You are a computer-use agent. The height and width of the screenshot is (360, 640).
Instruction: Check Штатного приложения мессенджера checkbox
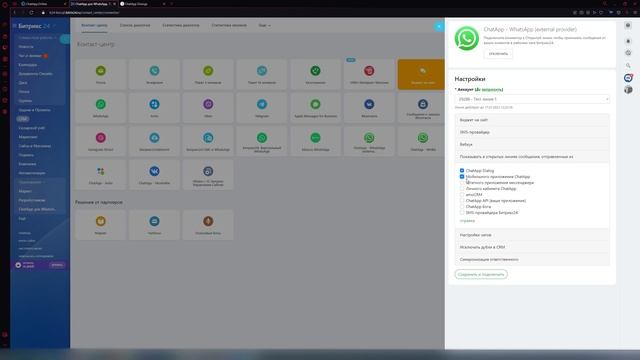click(x=462, y=182)
